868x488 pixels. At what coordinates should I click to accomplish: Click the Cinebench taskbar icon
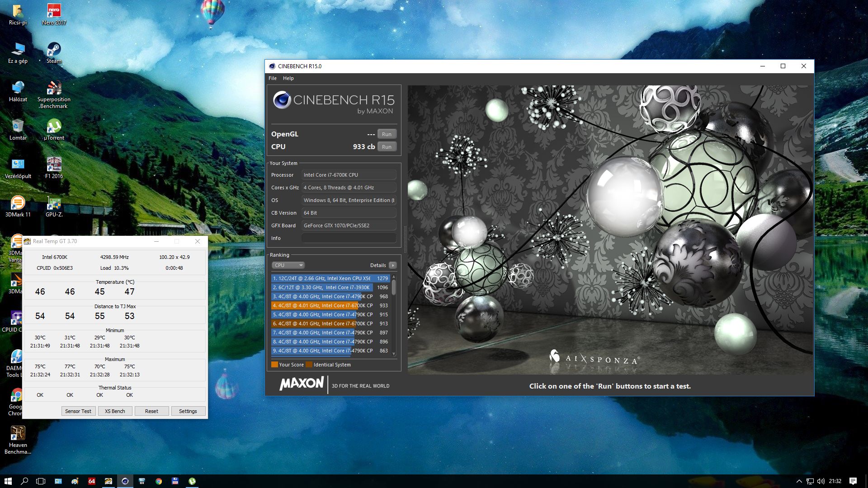pos(125,481)
